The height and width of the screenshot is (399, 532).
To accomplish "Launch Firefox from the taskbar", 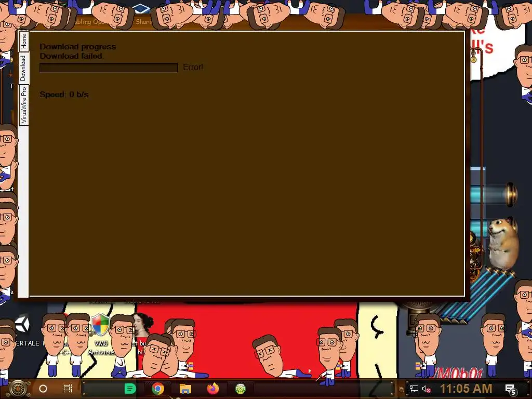I will pyautogui.click(x=213, y=389).
